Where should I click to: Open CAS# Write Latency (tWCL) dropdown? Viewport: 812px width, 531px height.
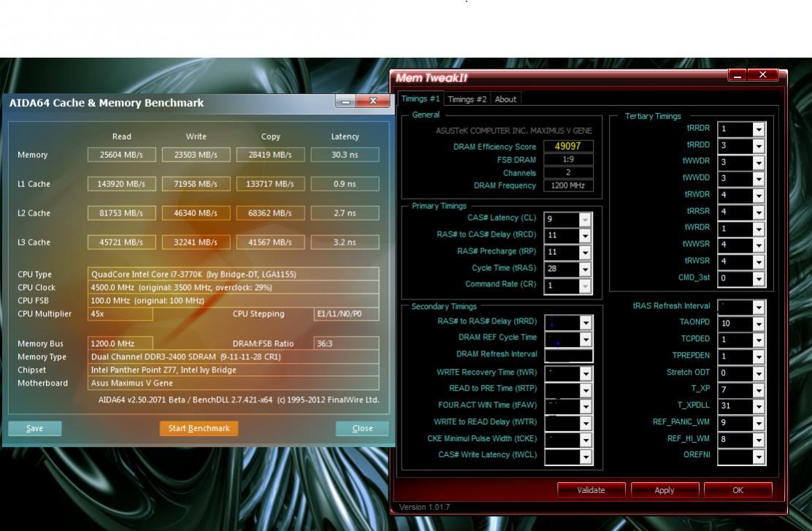586,456
